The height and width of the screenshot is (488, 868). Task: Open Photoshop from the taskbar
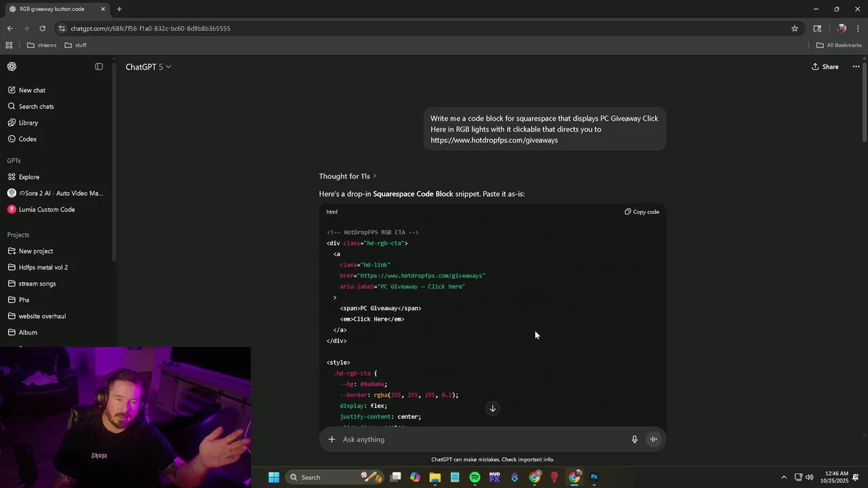tap(594, 477)
